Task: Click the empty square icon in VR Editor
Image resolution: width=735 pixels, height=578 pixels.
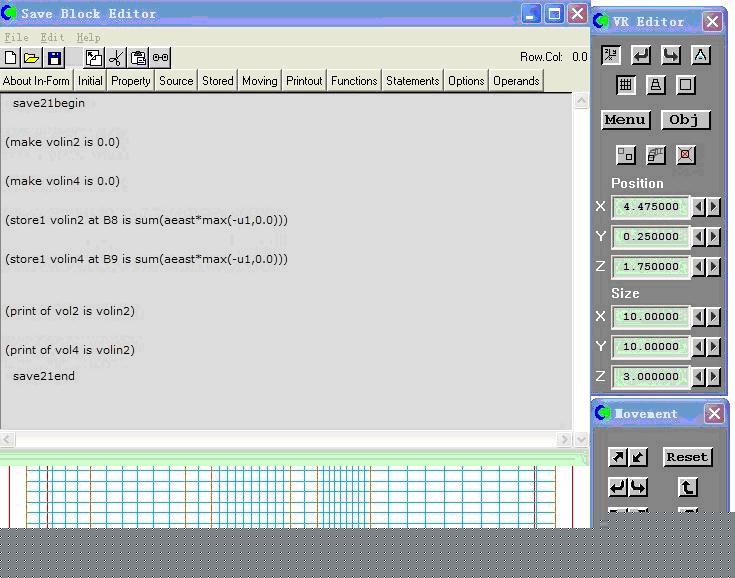Action: click(686, 85)
